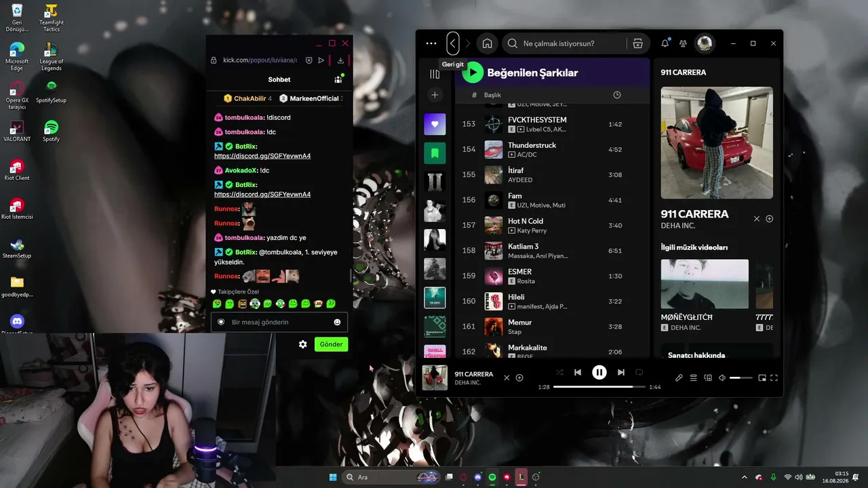868x488 pixels.
Task: Switch Spotify to full screen
Action: pos(774,378)
